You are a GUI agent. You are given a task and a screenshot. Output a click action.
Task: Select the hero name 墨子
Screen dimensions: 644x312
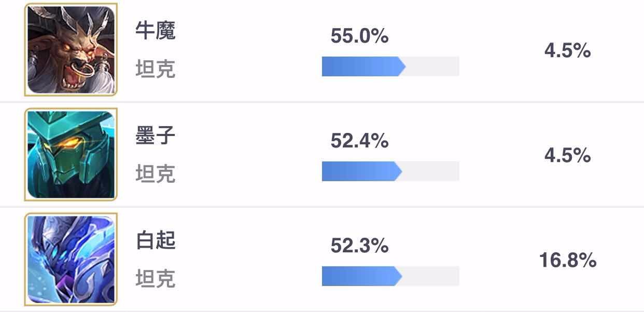156,136
